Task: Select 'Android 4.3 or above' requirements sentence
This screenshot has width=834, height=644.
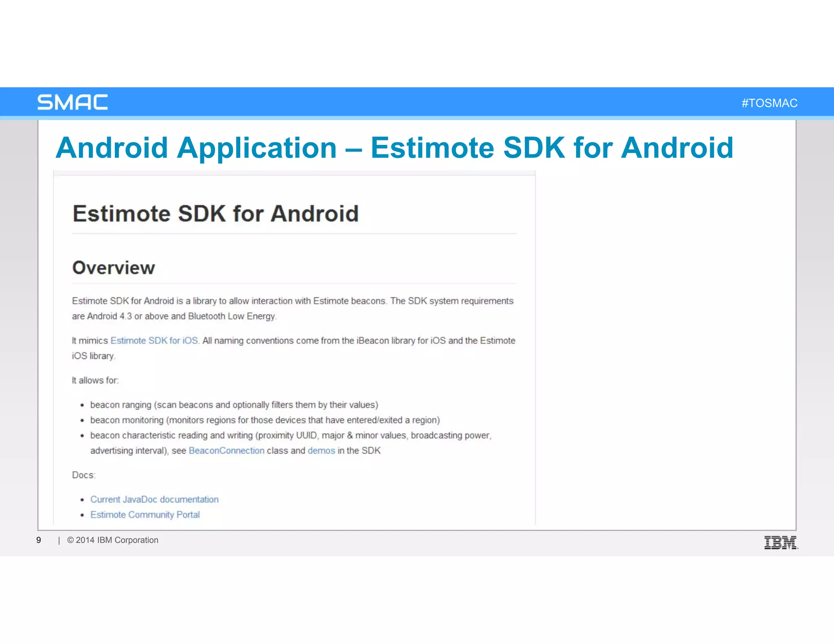Action: [293, 309]
